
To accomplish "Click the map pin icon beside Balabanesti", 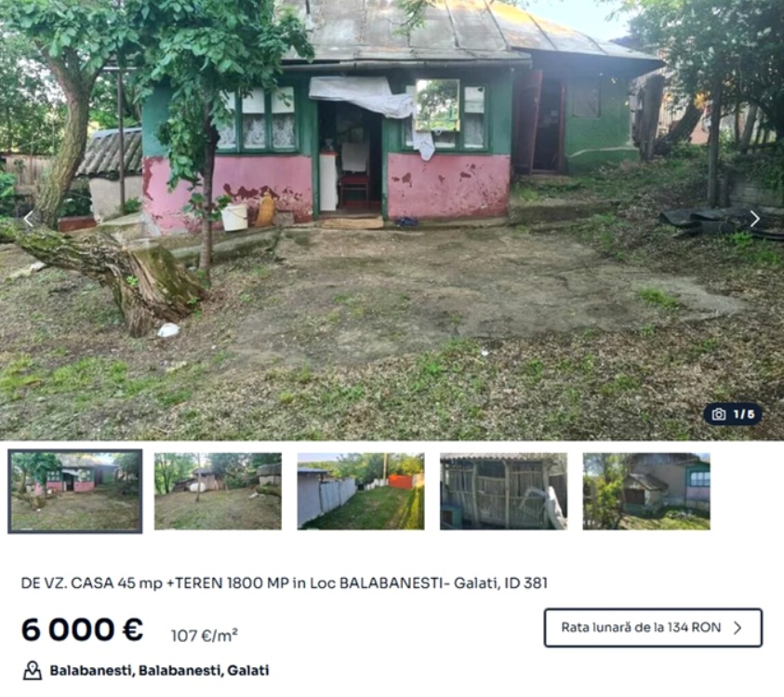I will 33,671.
